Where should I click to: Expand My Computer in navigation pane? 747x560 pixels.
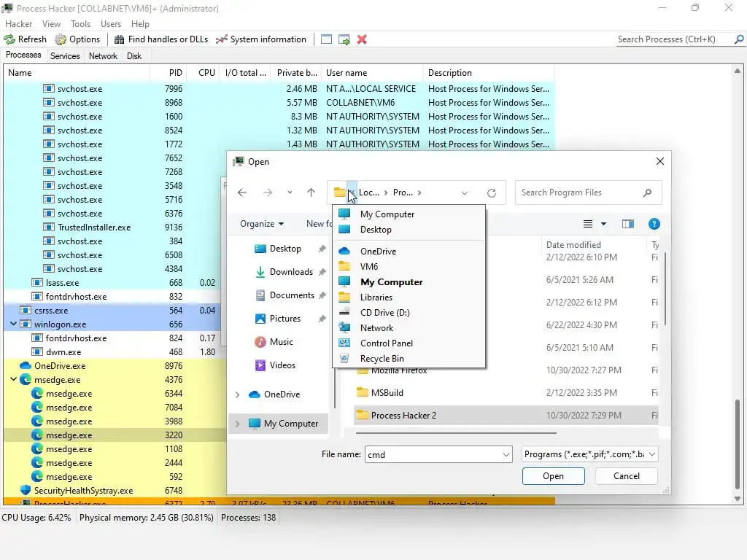237,424
